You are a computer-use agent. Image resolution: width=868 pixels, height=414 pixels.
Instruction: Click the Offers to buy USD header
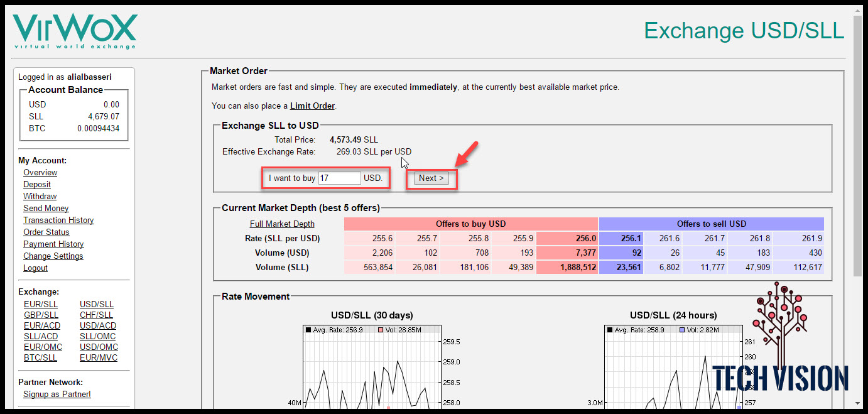pyautogui.click(x=471, y=224)
